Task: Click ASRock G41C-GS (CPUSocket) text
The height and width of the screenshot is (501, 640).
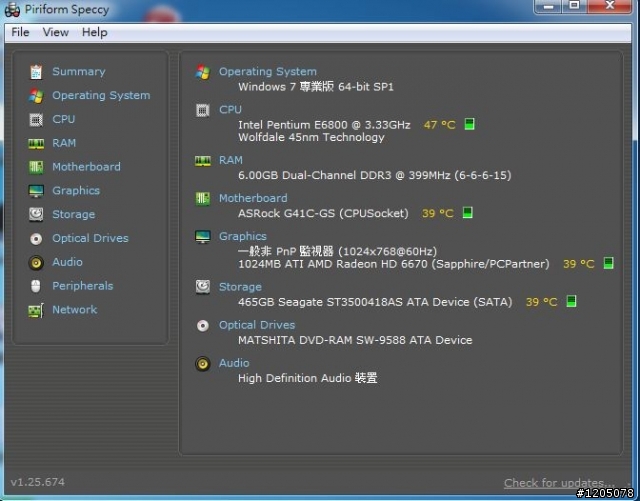Action: (x=323, y=214)
